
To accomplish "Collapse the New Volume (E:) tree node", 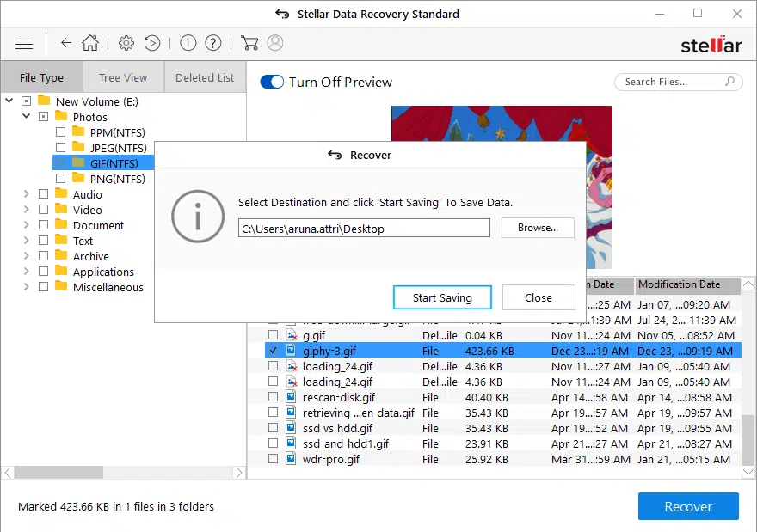I will [9, 101].
